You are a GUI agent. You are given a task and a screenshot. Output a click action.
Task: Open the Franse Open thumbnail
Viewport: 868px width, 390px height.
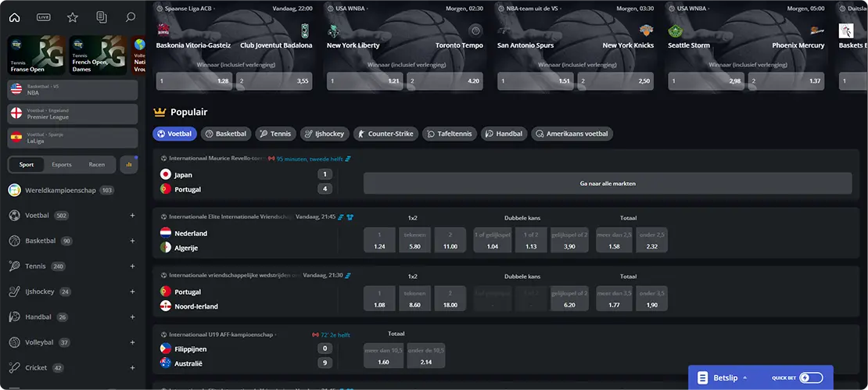click(x=36, y=55)
